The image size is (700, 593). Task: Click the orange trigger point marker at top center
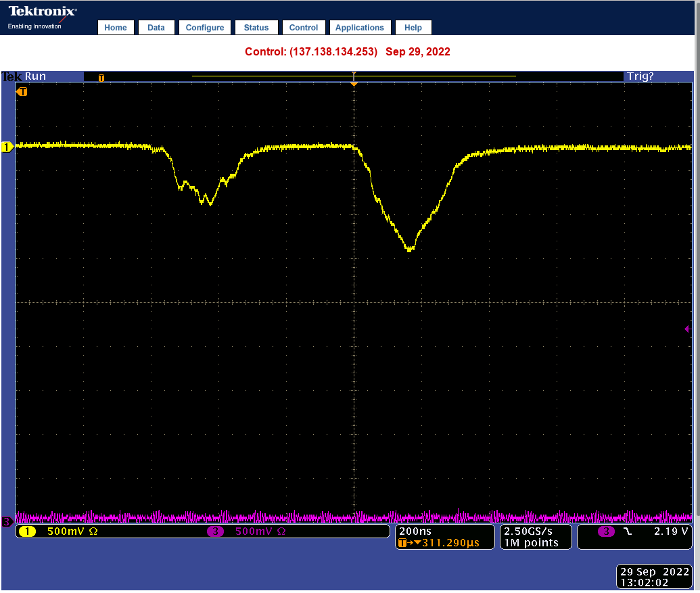click(353, 81)
